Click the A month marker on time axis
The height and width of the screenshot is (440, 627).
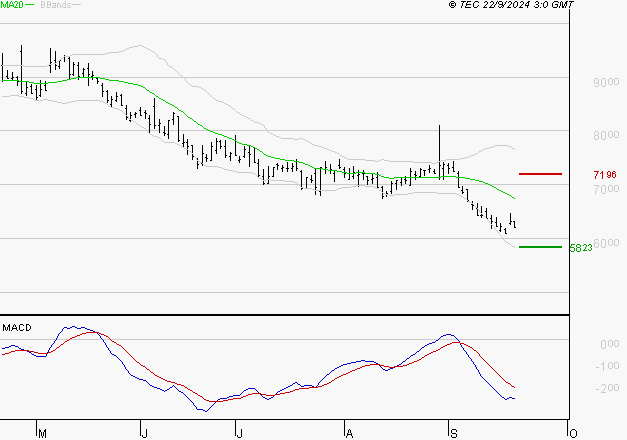point(349,434)
